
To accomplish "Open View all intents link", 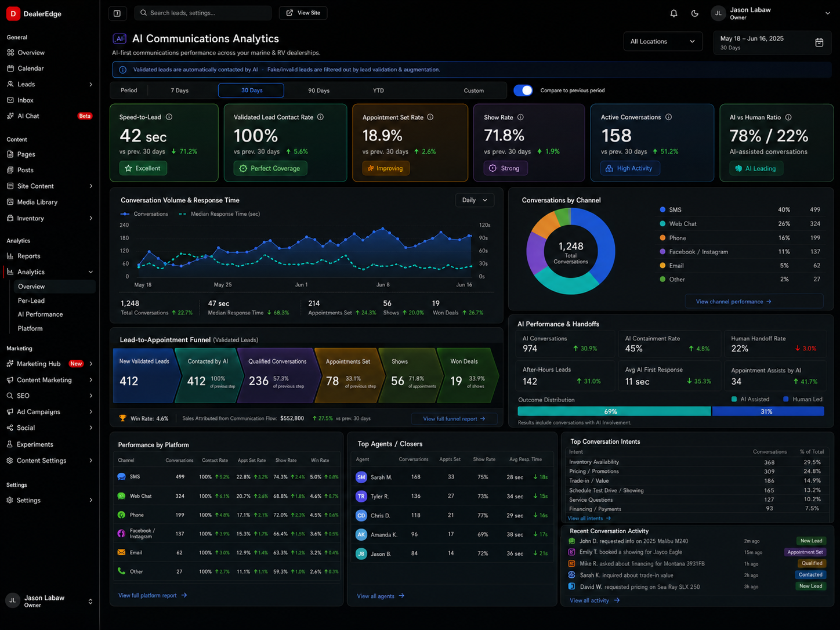I will tap(589, 519).
